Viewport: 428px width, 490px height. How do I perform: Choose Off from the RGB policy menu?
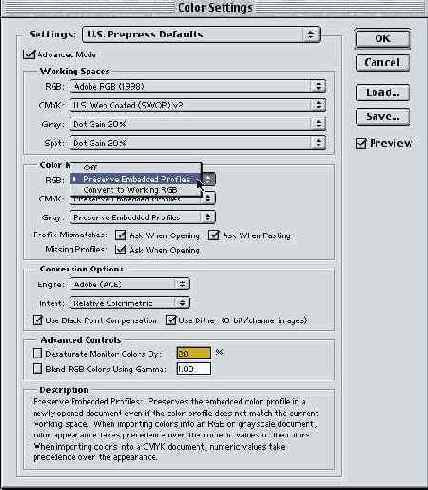[136, 168]
